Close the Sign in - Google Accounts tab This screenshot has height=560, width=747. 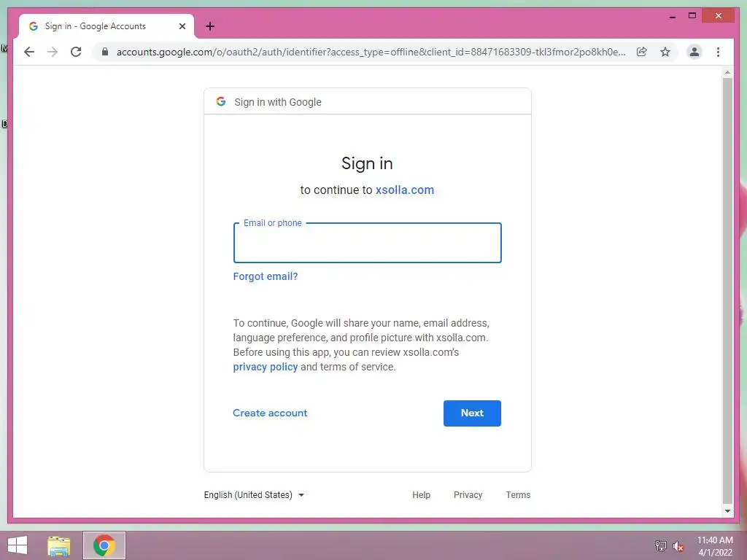click(x=182, y=26)
